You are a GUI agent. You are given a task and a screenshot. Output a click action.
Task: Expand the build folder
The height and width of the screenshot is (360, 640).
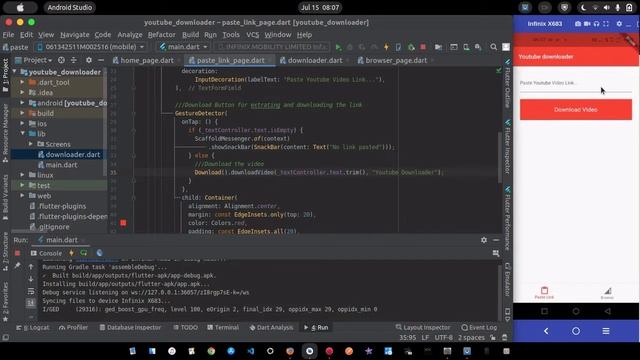[x=22, y=113]
